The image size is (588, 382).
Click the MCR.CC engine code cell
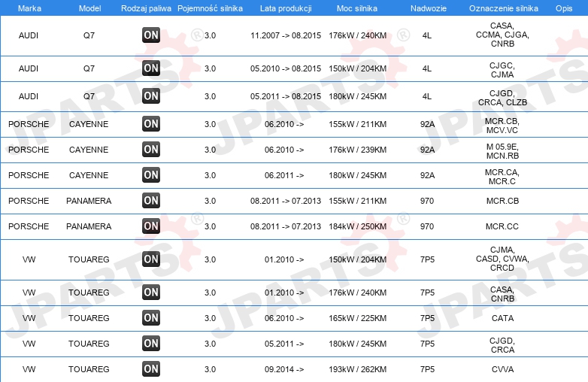point(502,226)
